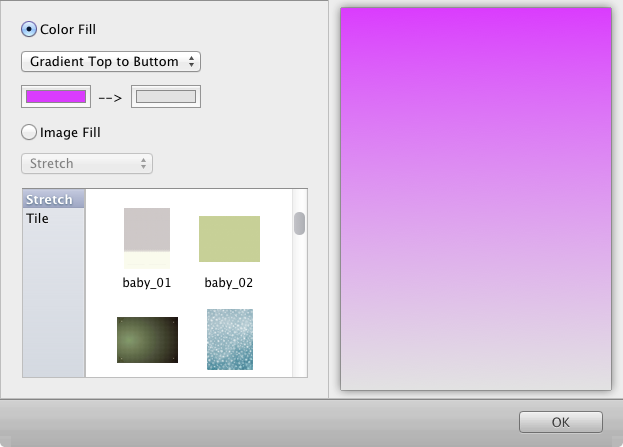Click the image list scrollbar handle
The width and height of the screenshot is (623, 447).
[x=299, y=223]
